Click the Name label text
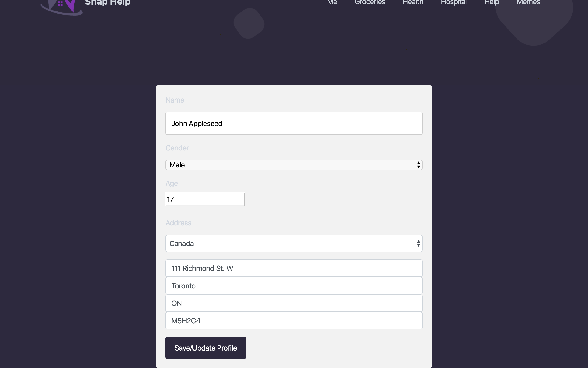This screenshot has width=588, height=368. click(x=175, y=100)
